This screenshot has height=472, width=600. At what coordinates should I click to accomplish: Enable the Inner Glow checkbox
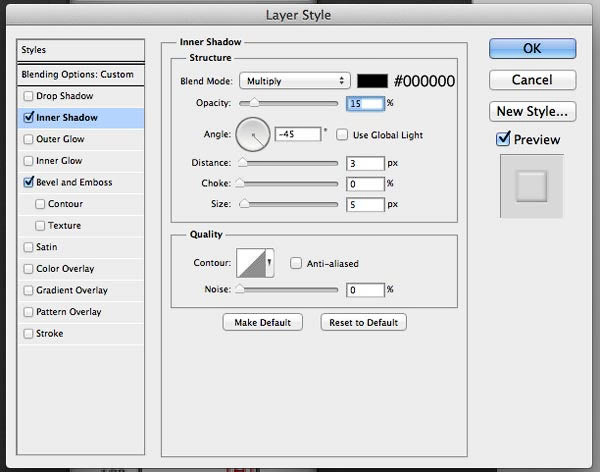click(x=28, y=161)
